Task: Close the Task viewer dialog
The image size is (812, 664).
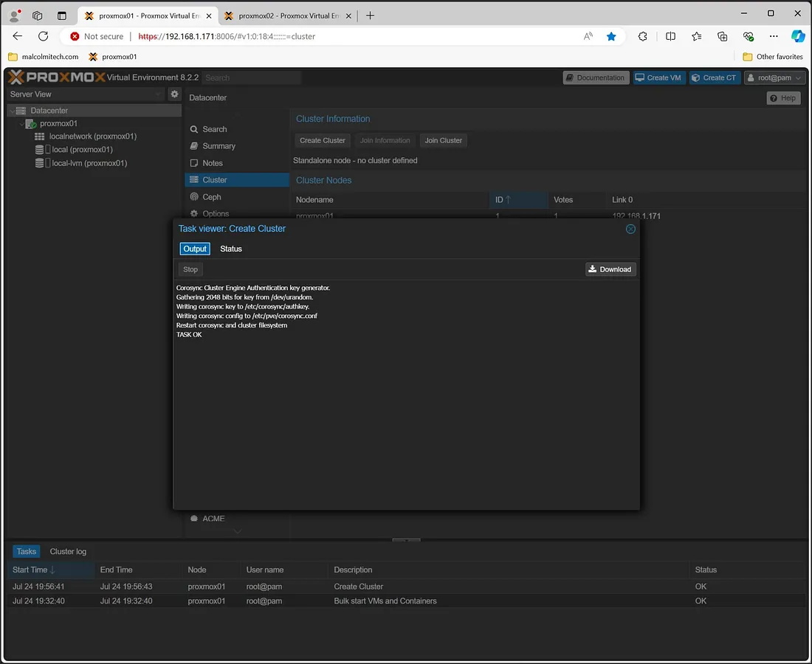Action: (630, 229)
